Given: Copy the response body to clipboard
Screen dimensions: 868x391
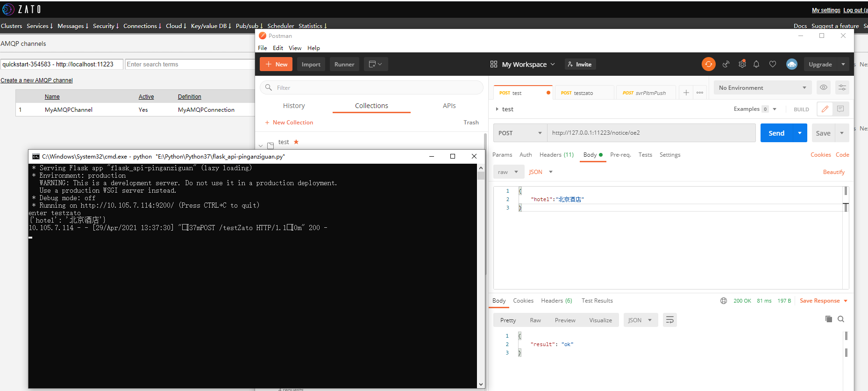Looking at the screenshot, I should pos(829,319).
